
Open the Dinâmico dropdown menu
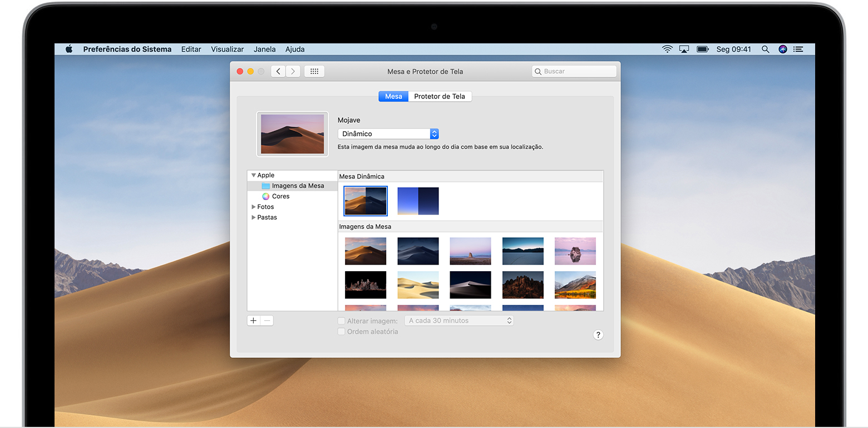point(388,134)
